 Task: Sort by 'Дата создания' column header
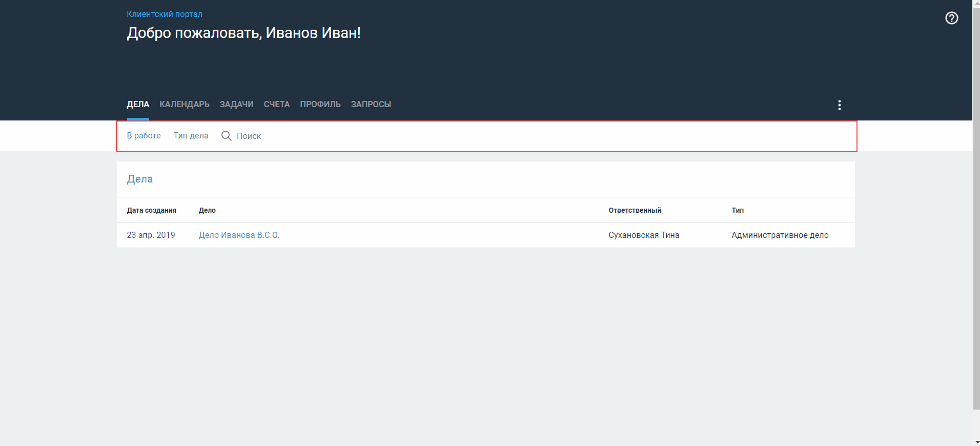point(151,211)
